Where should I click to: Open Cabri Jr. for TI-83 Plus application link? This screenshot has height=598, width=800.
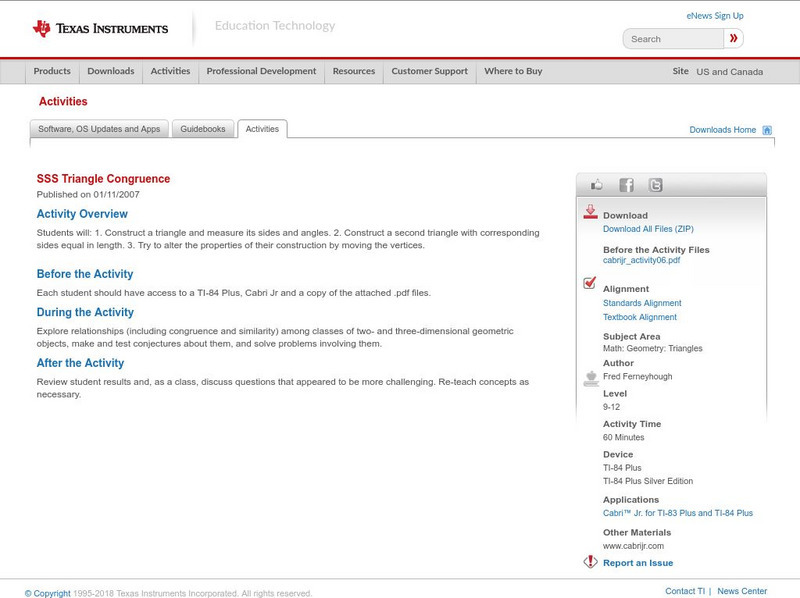pyautogui.click(x=678, y=513)
